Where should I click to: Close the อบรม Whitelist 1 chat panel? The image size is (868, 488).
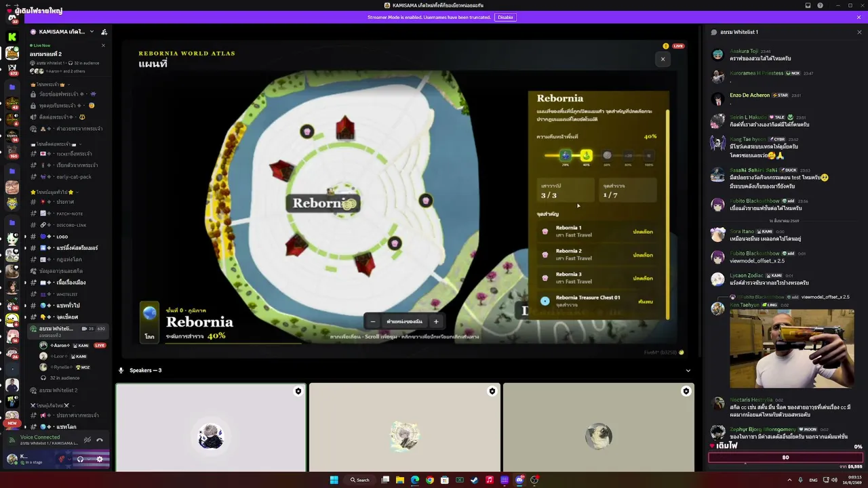[x=859, y=32]
